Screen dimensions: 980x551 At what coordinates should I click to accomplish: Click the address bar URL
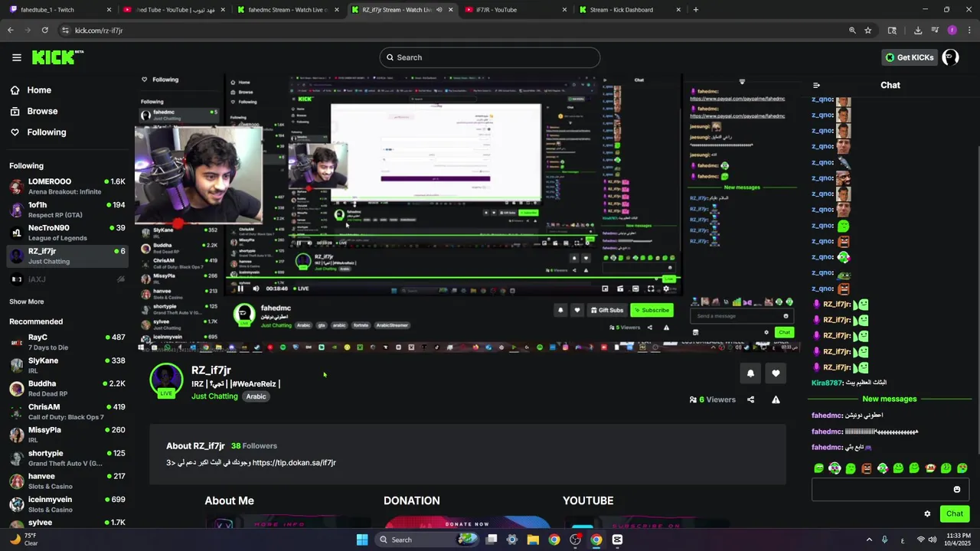pyautogui.click(x=99, y=31)
